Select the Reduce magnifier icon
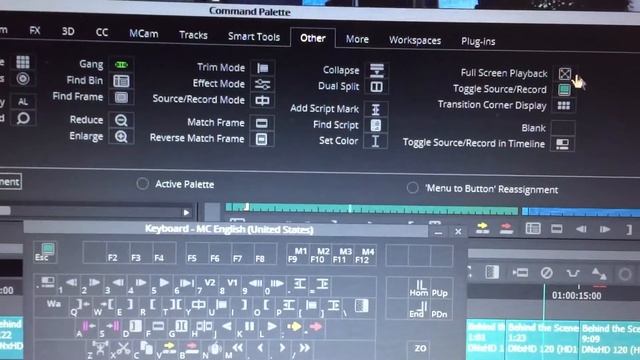The image size is (640, 360). pos(121,120)
